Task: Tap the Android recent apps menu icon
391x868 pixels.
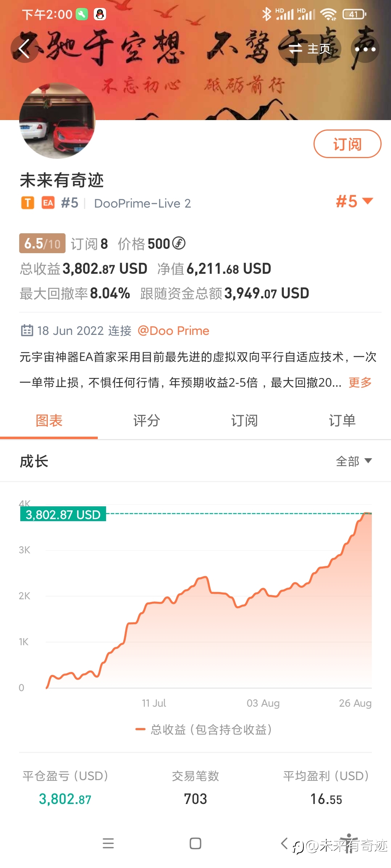Action: pyautogui.click(x=108, y=843)
